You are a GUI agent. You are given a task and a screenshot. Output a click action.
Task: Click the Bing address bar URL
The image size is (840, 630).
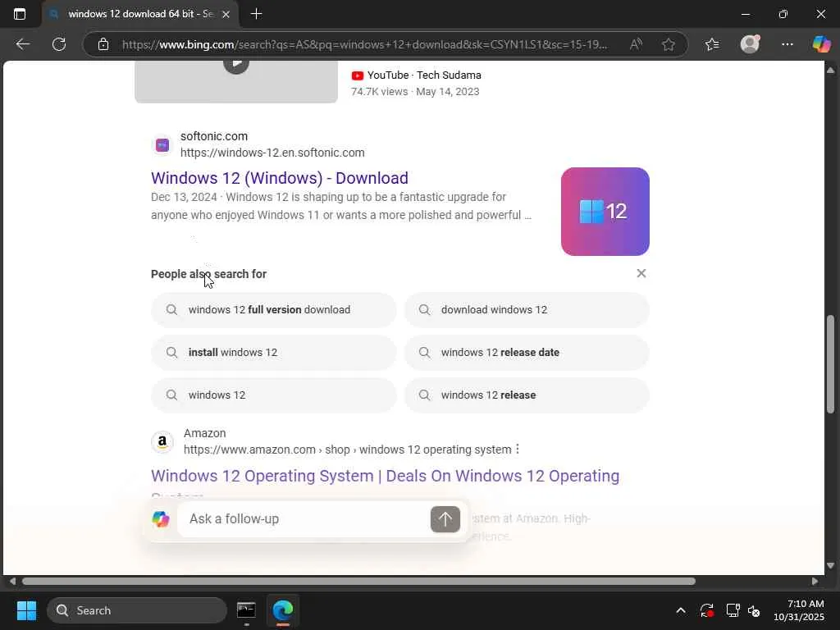364,44
